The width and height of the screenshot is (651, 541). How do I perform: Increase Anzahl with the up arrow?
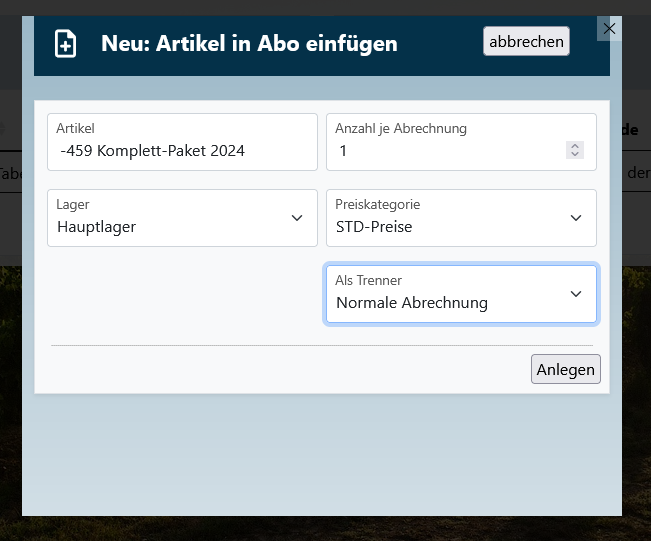574,146
